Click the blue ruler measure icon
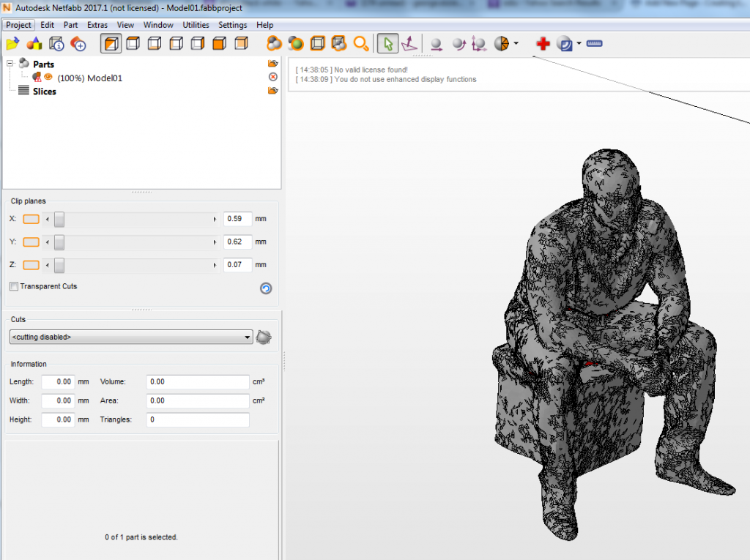The image size is (750, 560). (594, 44)
